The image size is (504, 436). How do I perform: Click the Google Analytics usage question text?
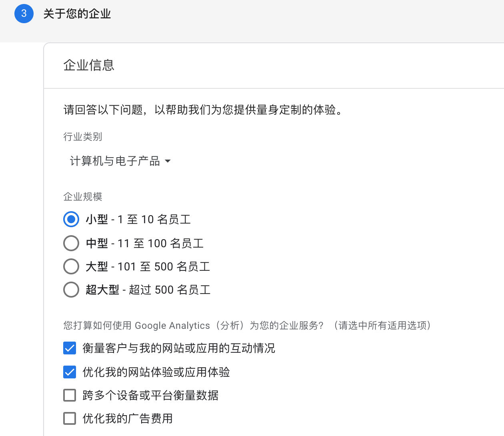(246, 326)
